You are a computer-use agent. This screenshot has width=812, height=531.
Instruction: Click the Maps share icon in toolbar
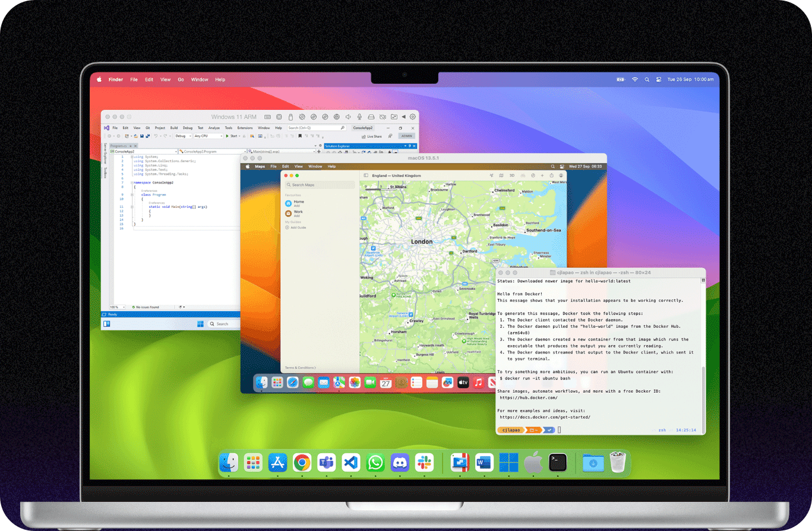point(551,175)
